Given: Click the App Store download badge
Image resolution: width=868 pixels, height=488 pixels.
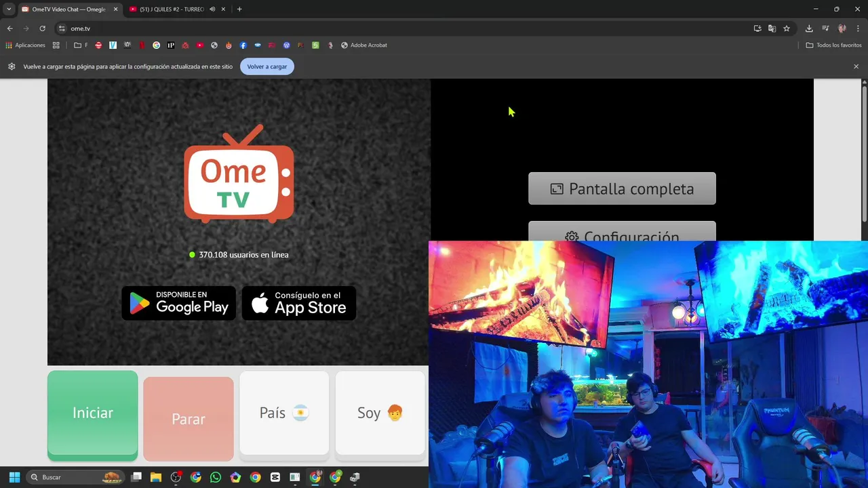Looking at the screenshot, I should (x=299, y=303).
